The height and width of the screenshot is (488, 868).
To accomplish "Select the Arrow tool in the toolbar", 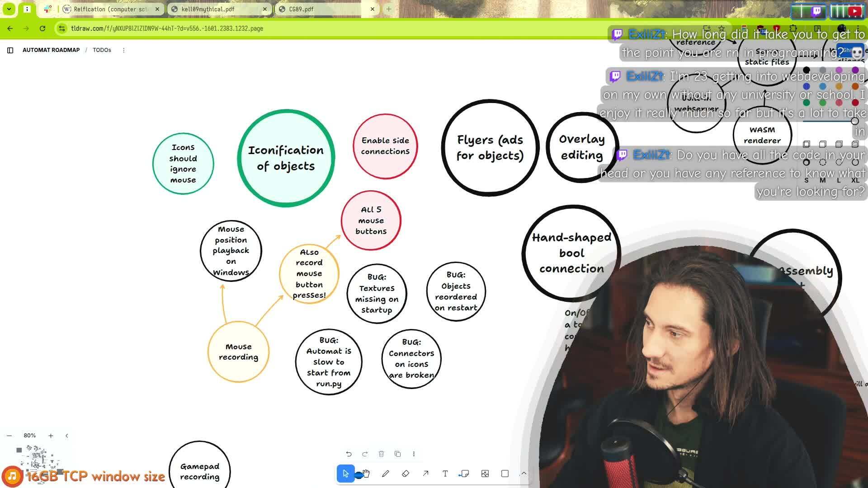I will pyautogui.click(x=425, y=474).
